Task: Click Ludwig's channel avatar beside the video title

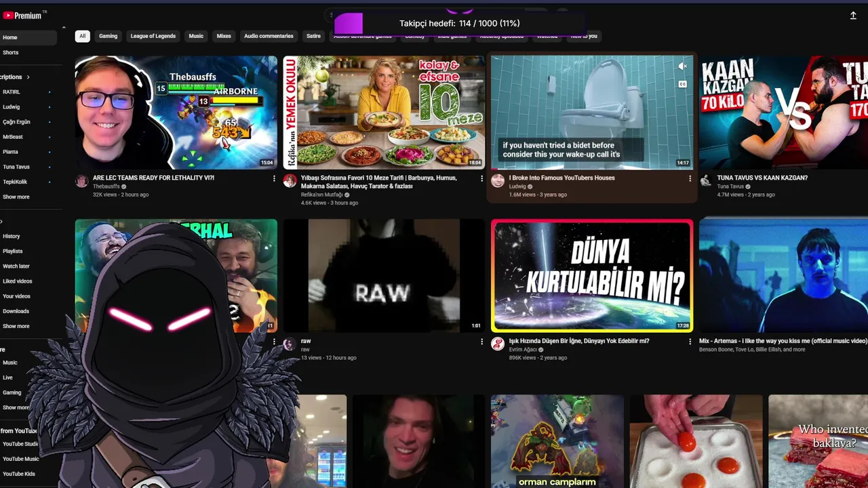Action: tap(498, 181)
